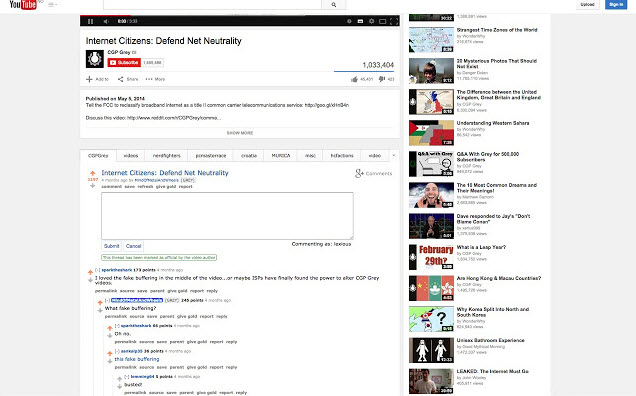
Task: Switch to the hcfactions tab
Action: pyautogui.click(x=342, y=156)
